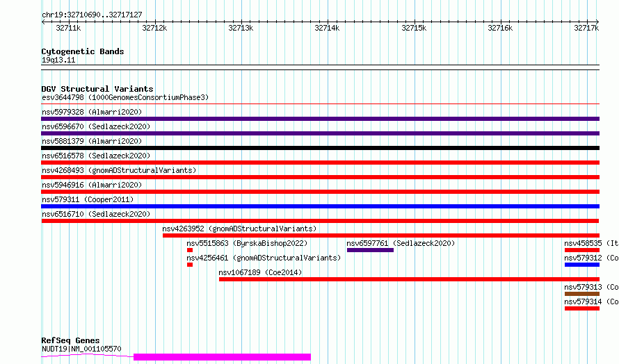This screenshot has height=364, width=619.
Task: Click the magenta NUDT19 exon block
Action: [223, 357]
